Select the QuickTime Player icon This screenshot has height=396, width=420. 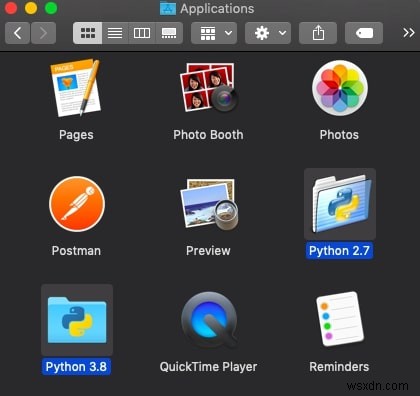(x=209, y=320)
